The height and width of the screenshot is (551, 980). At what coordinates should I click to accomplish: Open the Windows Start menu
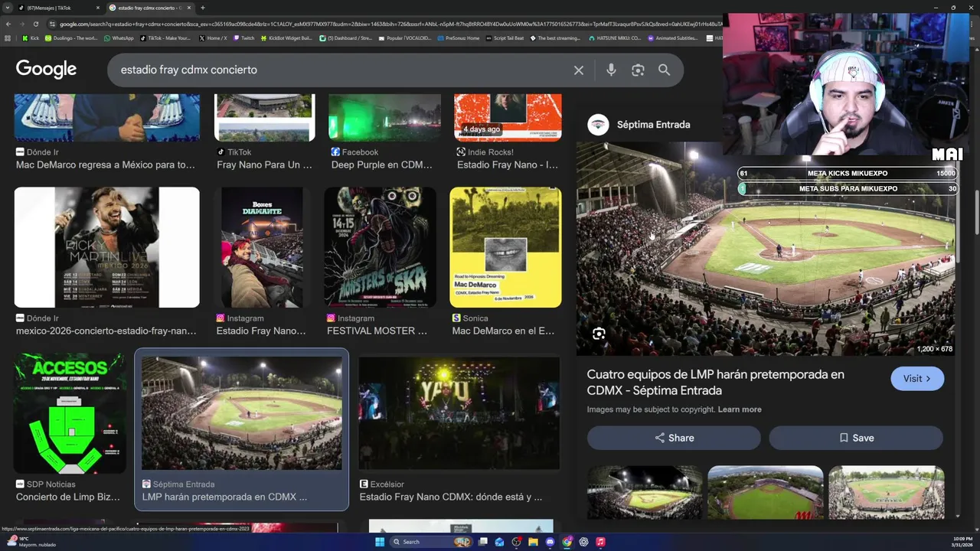point(379,542)
